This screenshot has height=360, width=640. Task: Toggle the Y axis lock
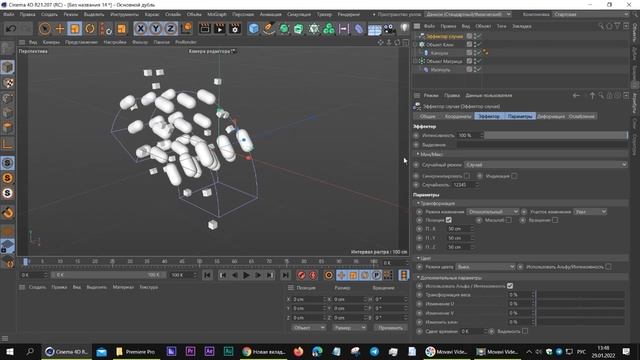click(156, 29)
